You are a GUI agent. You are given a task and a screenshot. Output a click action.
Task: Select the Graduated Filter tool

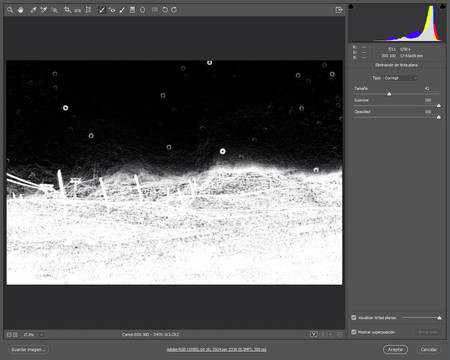point(132,10)
